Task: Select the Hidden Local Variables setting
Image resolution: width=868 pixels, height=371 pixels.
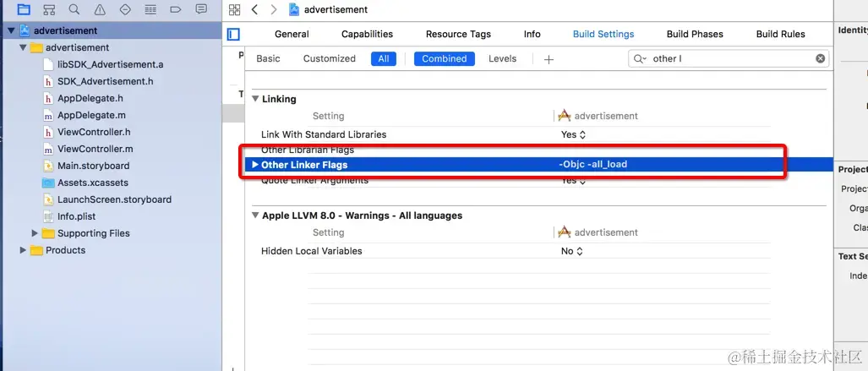Action: point(311,251)
